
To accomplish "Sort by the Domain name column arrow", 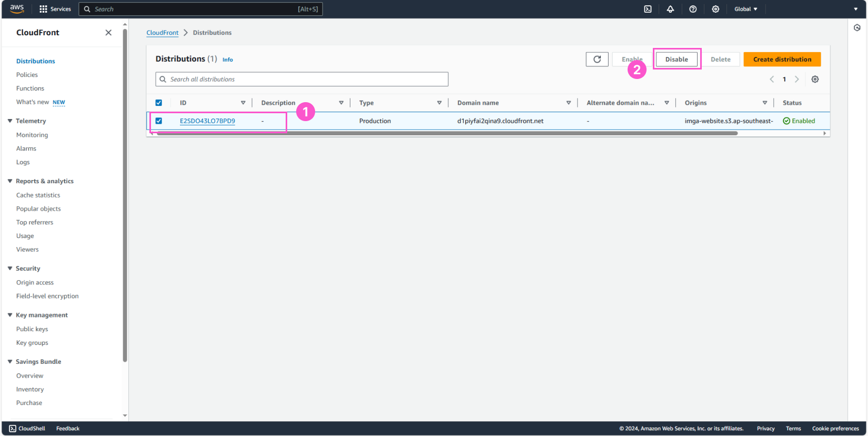I will coord(569,103).
